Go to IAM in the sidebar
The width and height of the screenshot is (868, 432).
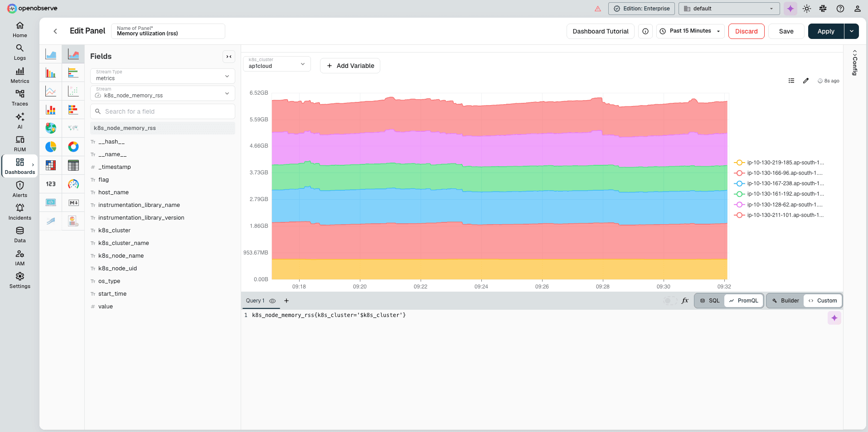[20, 258]
